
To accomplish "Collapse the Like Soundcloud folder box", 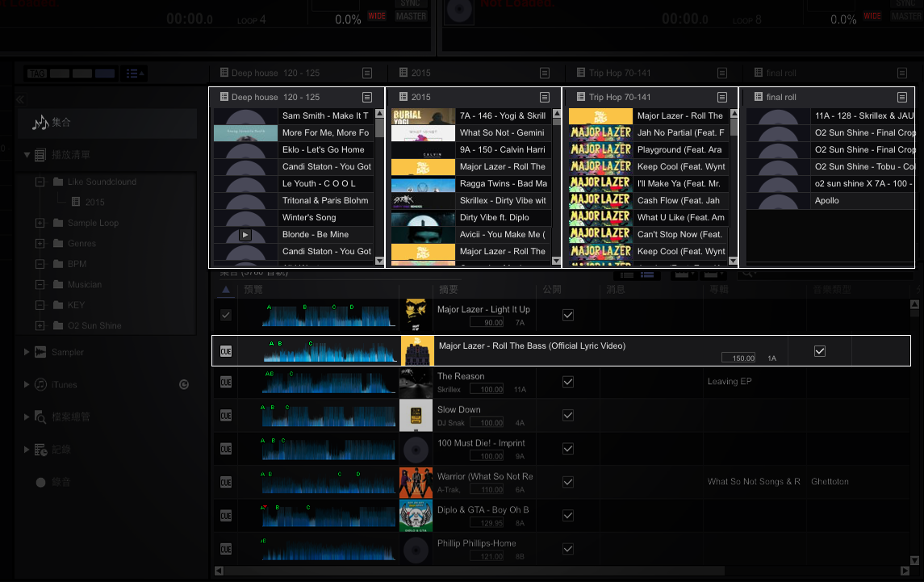I will (40, 182).
